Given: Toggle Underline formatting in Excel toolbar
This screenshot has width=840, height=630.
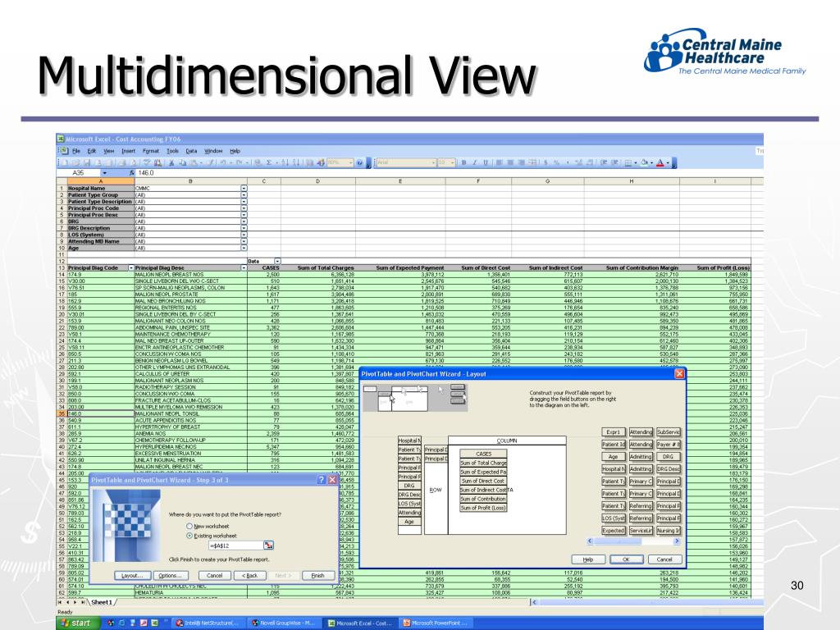Looking at the screenshot, I should (x=486, y=162).
